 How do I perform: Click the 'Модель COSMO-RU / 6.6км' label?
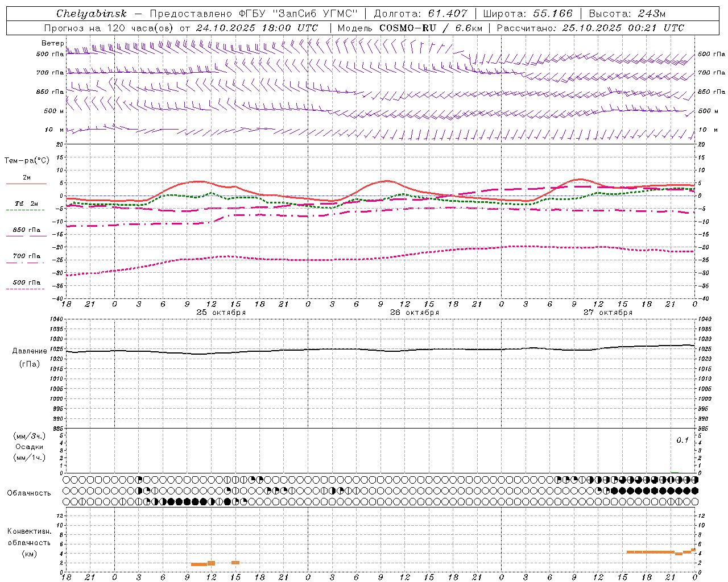410,28
